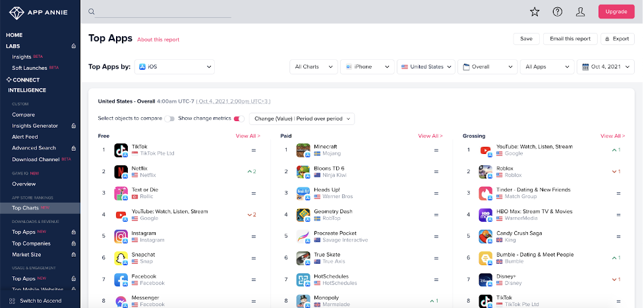Open Insights Generator in sidebar
The image size is (644, 308).
click(x=35, y=126)
